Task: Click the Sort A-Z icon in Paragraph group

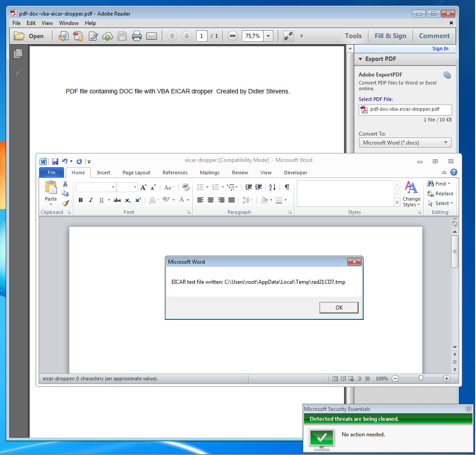Action: click(x=272, y=187)
